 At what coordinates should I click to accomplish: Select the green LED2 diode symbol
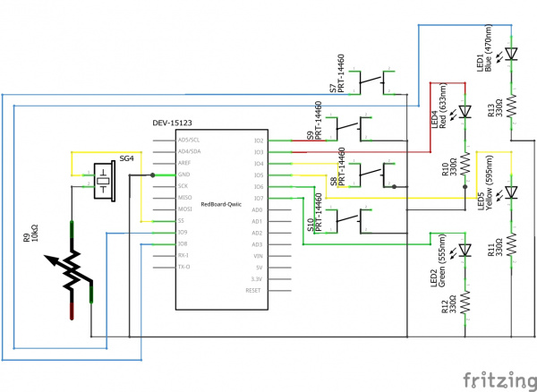(465, 251)
